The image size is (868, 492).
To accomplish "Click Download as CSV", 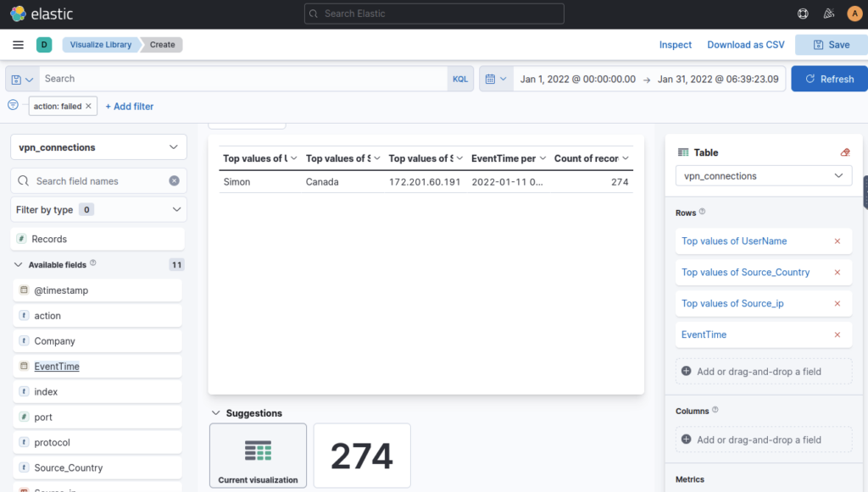I will (x=746, y=45).
